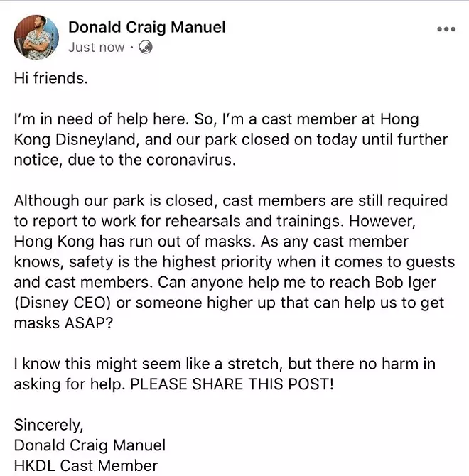Click the "Sincerely," closing line
This screenshot has height=476, width=469.
click(48, 425)
